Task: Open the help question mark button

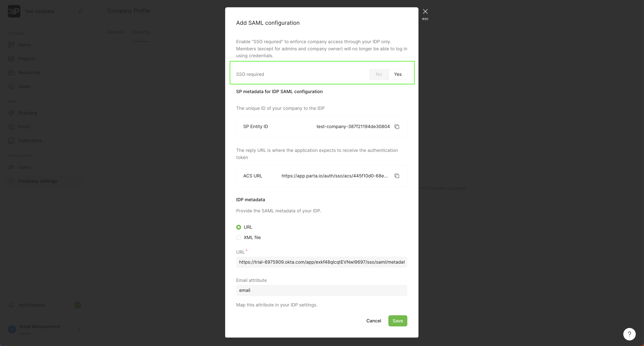Action: 629,334
